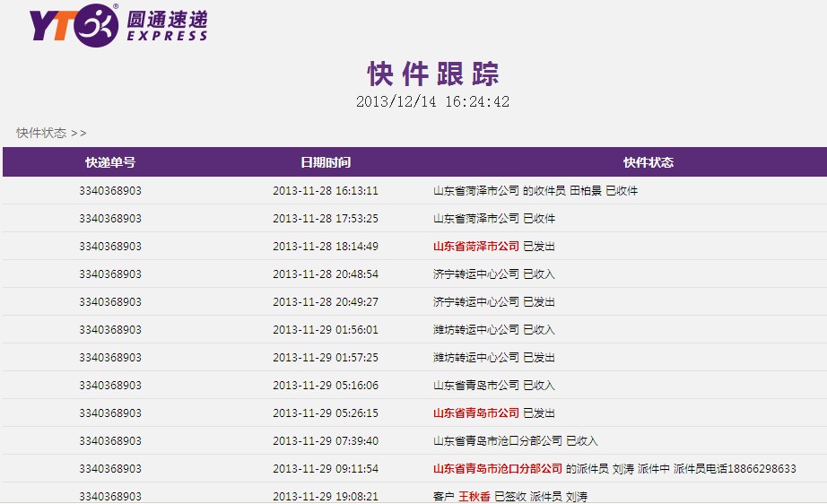Click tracking number in the 20:48:54 row
The image size is (827, 504).
pyautogui.click(x=110, y=274)
